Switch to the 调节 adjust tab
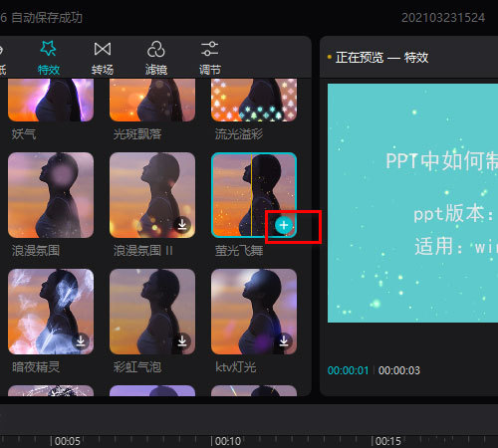 [x=209, y=58]
